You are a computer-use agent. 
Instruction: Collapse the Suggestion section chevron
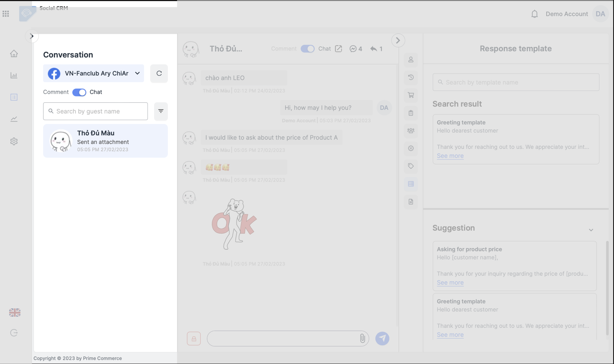(591, 230)
